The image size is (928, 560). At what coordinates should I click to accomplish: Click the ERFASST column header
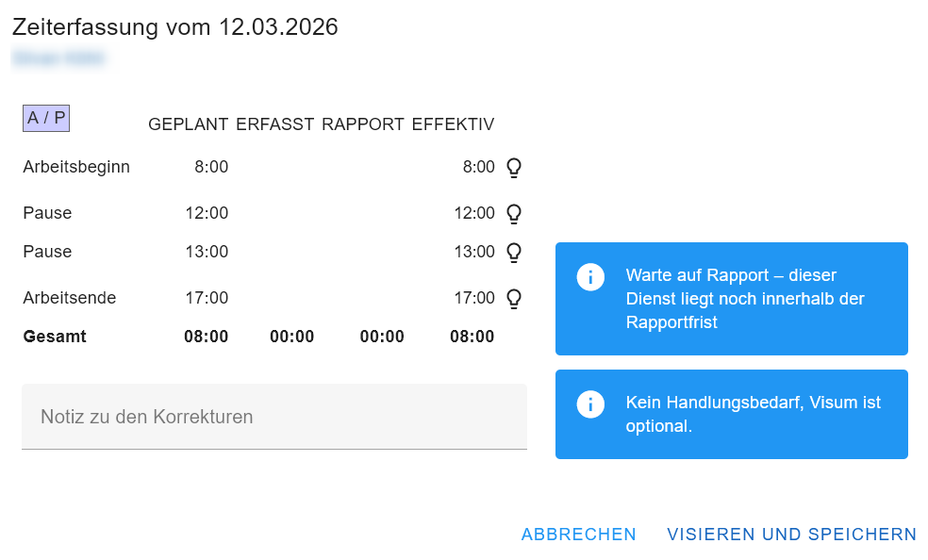274,124
